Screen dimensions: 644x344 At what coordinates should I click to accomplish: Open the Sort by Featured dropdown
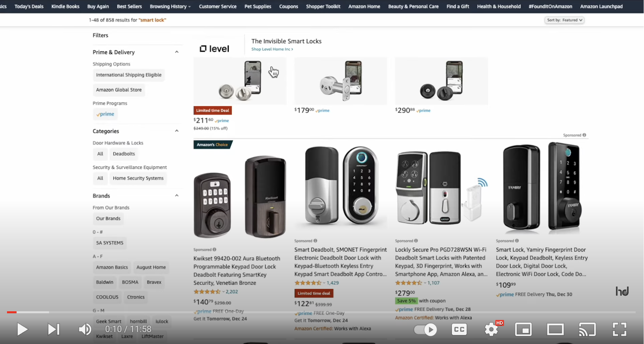click(x=565, y=20)
